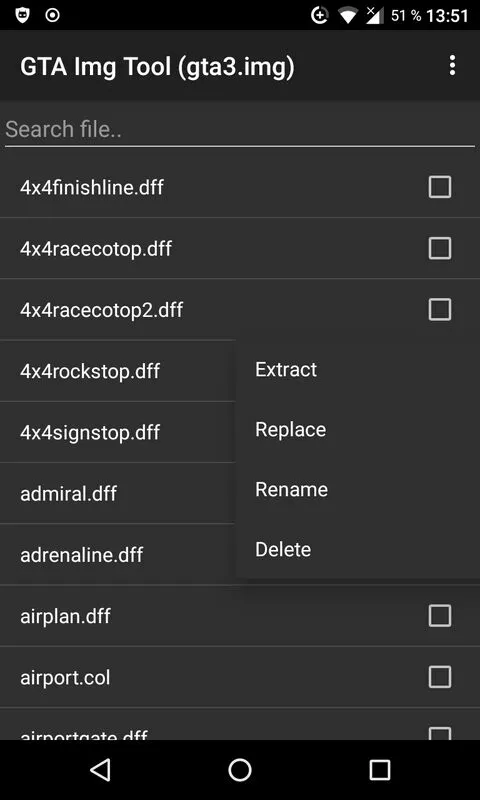480x800 pixels.
Task: Tap the cellular signal status icon
Action: [375, 16]
